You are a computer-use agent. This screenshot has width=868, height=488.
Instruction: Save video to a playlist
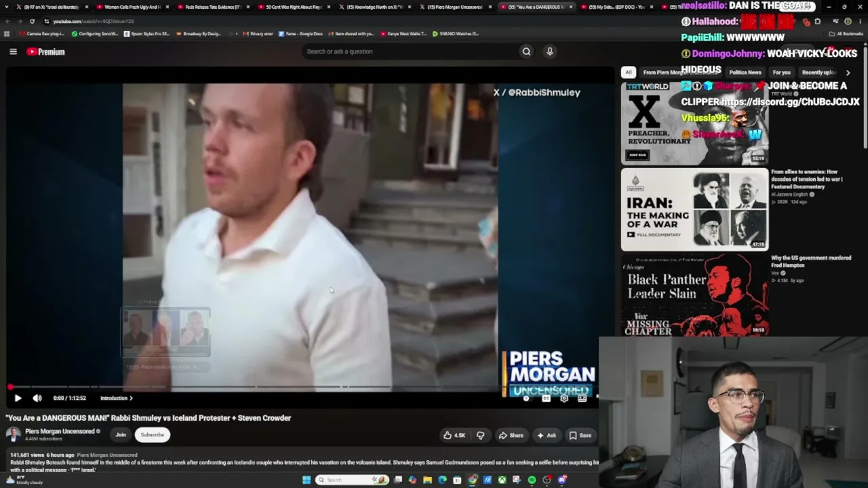click(580, 435)
